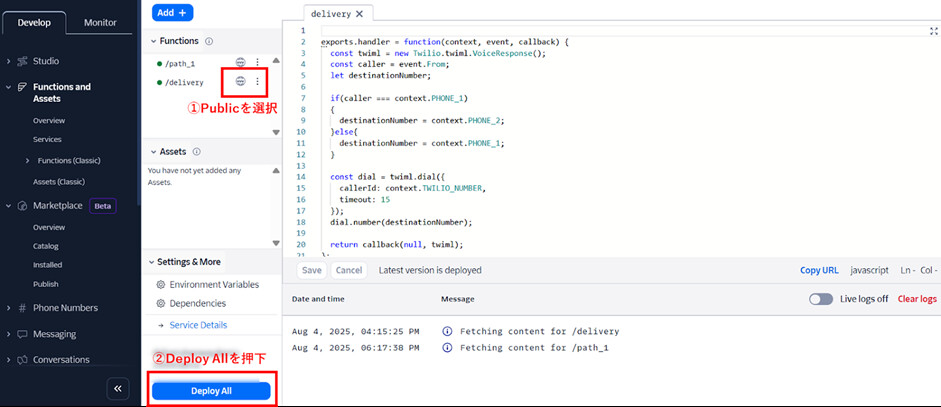Expand the Conversations sidebar item
Screen dimensions: 941x407
(8, 360)
